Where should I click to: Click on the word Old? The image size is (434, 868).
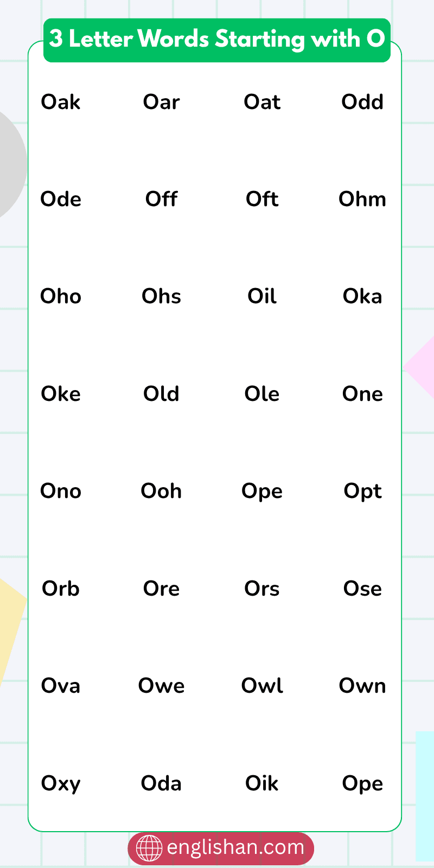(161, 394)
